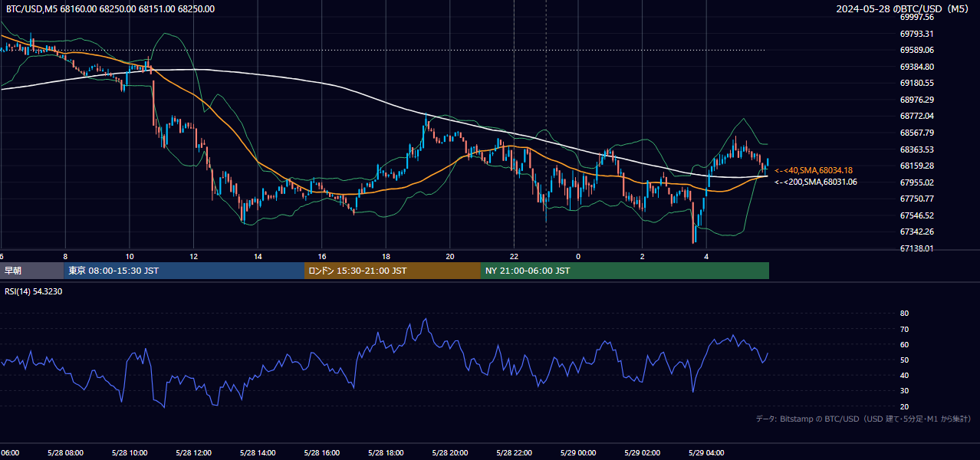
Task: Select the 69997.56 price axis label
Action: click(916, 17)
